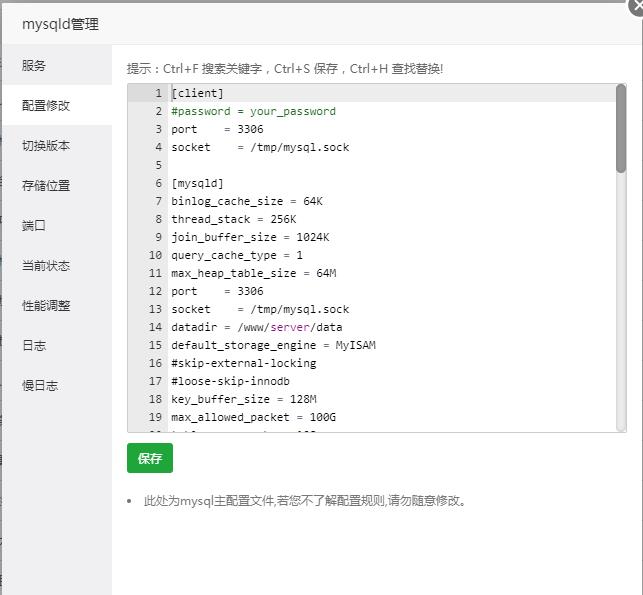This screenshot has width=643, height=595.
Task: Click the editor vertical scrollbar thumb
Action: [x=621, y=128]
